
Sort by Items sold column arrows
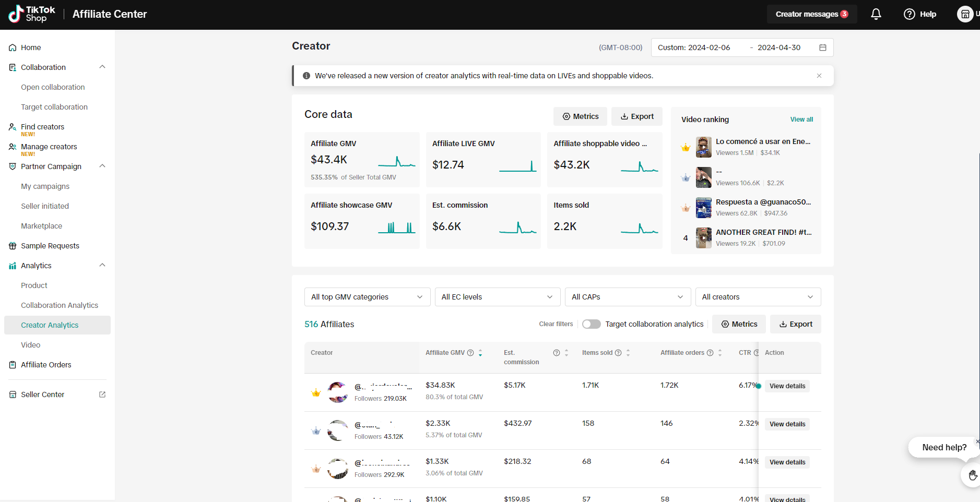click(628, 353)
